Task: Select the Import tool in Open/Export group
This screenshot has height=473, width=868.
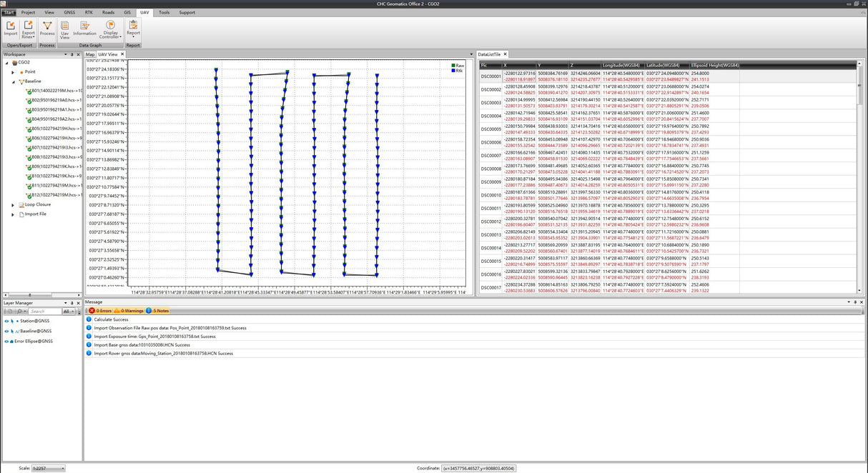Action: tap(11, 29)
